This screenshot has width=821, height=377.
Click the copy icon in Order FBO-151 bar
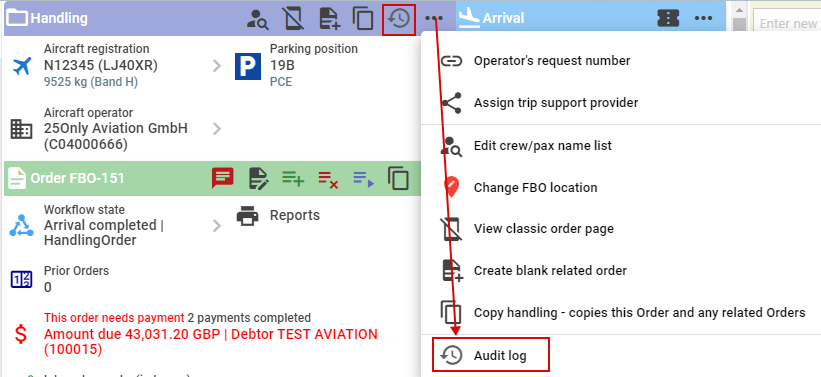(x=398, y=178)
